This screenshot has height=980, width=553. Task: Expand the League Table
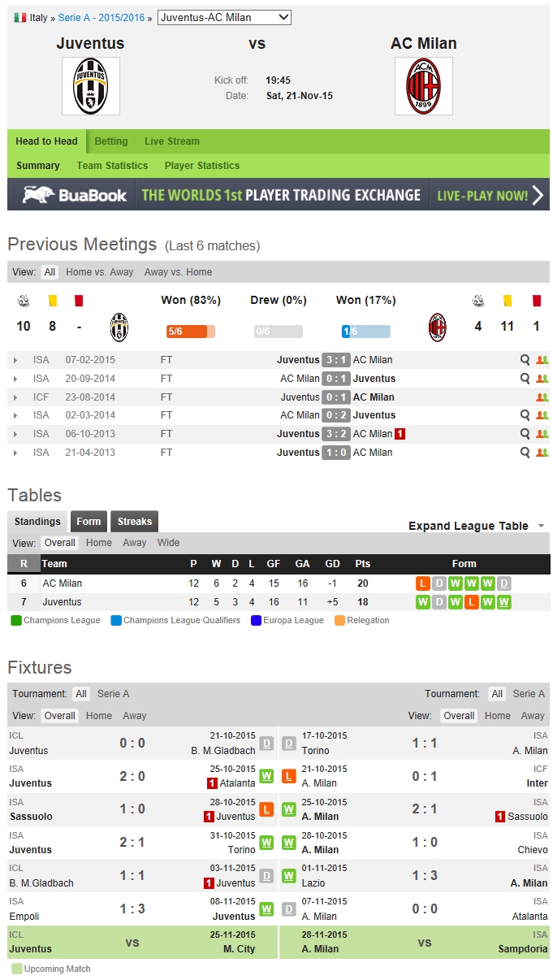476,526
